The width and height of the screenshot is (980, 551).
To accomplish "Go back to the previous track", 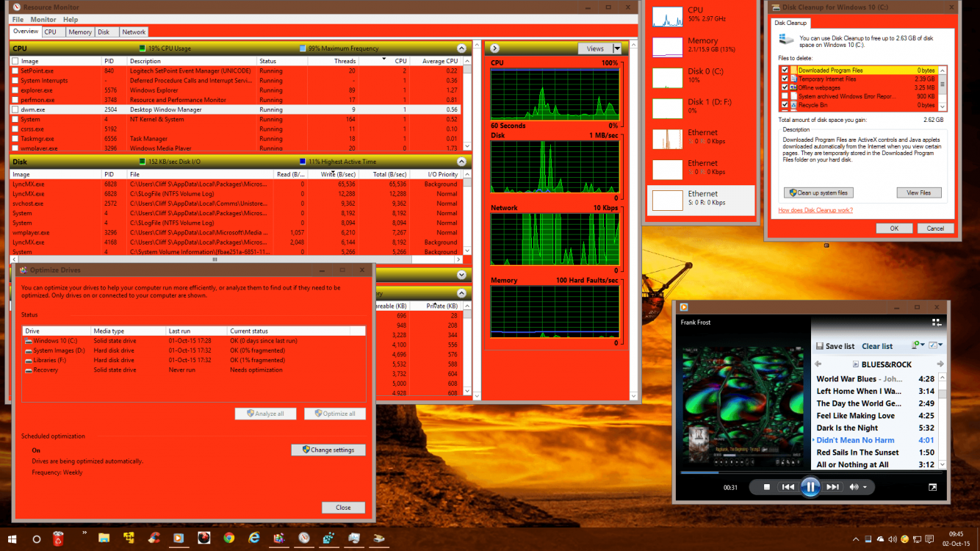I will [x=788, y=487].
